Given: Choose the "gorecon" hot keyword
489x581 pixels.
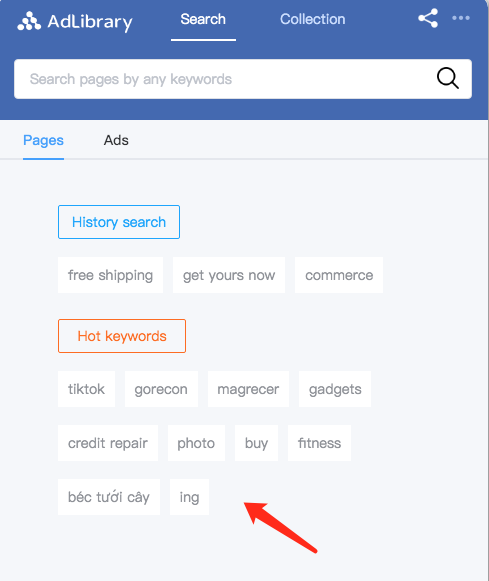Looking at the screenshot, I should (161, 389).
